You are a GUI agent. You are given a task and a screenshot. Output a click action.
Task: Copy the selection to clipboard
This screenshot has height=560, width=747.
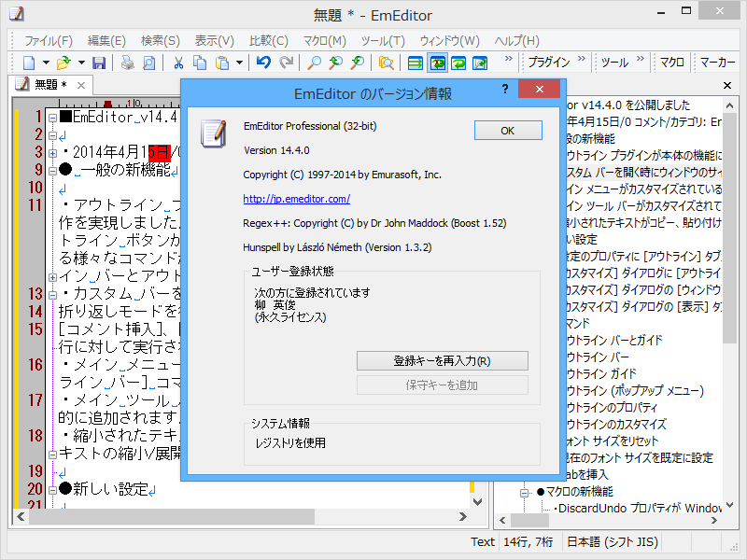pyautogui.click(x=199, y=63)
